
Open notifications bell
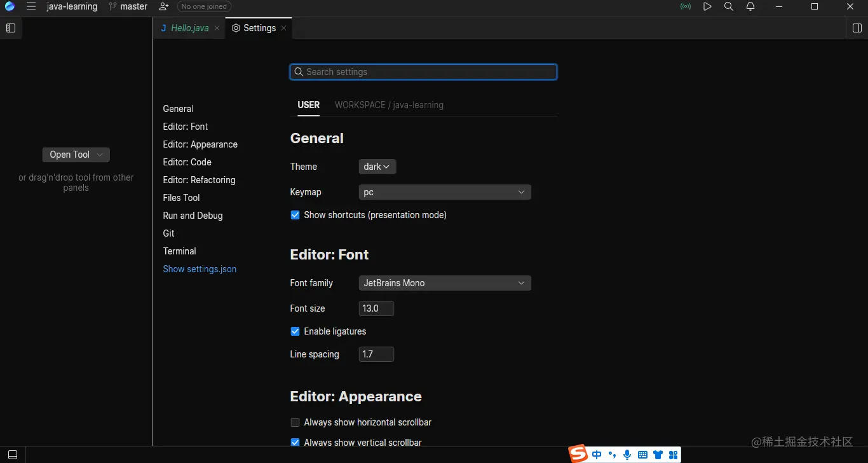[750, 6]
